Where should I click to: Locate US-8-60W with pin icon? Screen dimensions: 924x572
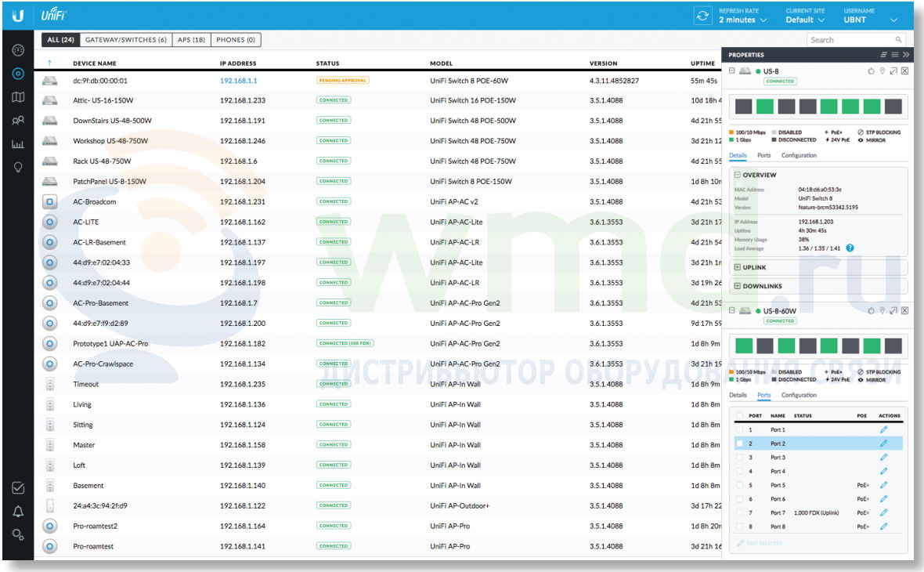click(882, 311)
